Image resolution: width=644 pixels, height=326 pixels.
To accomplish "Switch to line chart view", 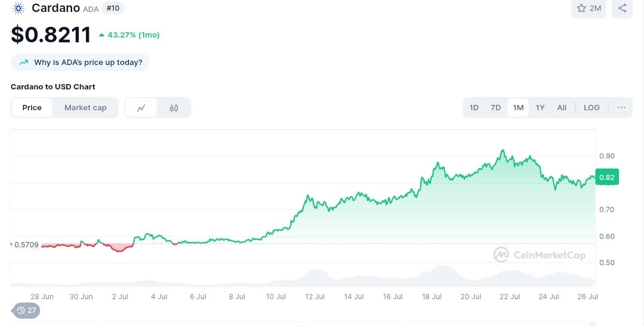I will click(141, 108).
